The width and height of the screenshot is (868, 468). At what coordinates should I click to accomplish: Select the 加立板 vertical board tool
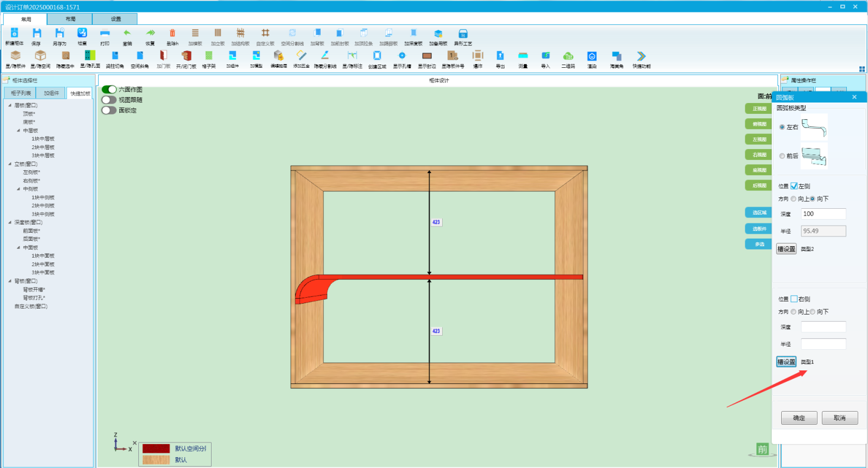[218, 33]
